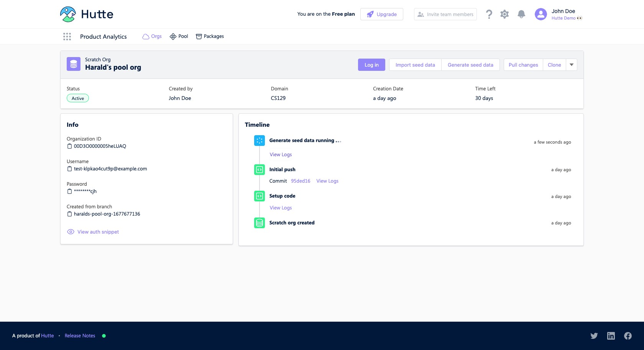644x350 pixels.
Task: Copy the Password with clipboard icon
Action: tap(69, 191)
